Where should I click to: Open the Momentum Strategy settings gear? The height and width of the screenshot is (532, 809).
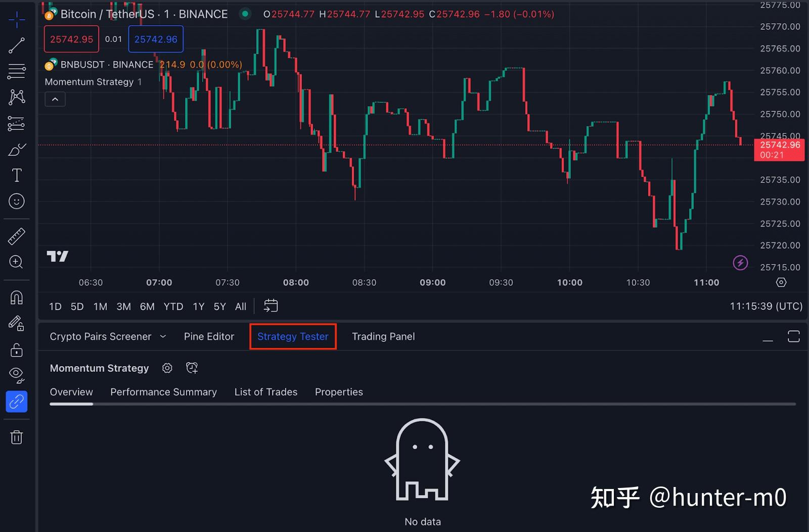[x=167, y=368]
